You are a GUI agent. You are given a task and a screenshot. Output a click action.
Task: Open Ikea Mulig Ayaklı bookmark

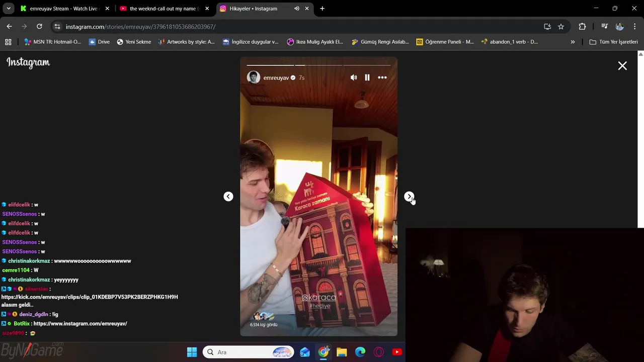[315, 42]
